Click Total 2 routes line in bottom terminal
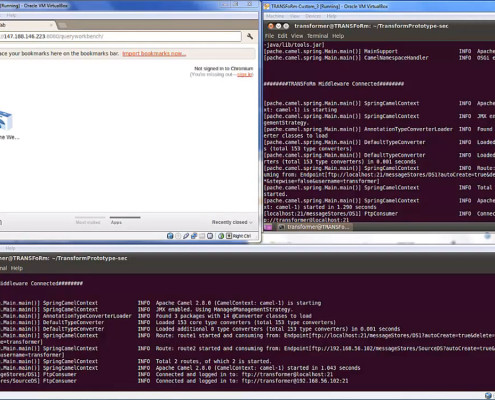This screenshot has width=495, height=400. pyautogui.click(x=214, y=361)
